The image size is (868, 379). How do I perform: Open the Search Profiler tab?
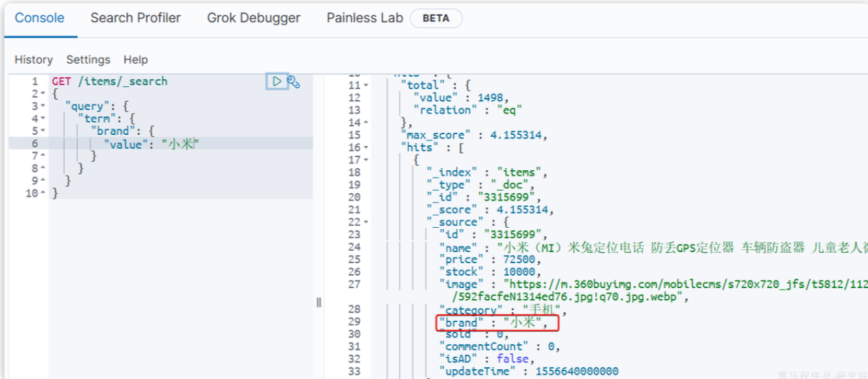[135, 18]
